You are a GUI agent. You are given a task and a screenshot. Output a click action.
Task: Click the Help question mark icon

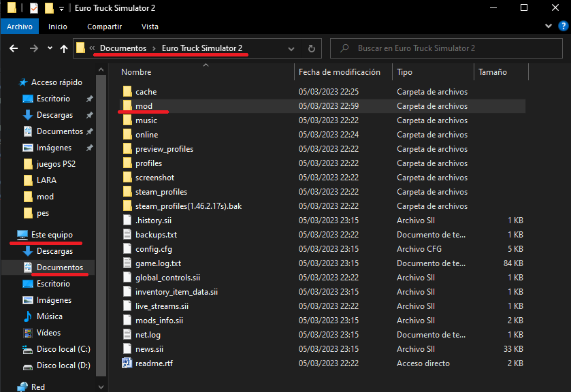click(563, 26)
